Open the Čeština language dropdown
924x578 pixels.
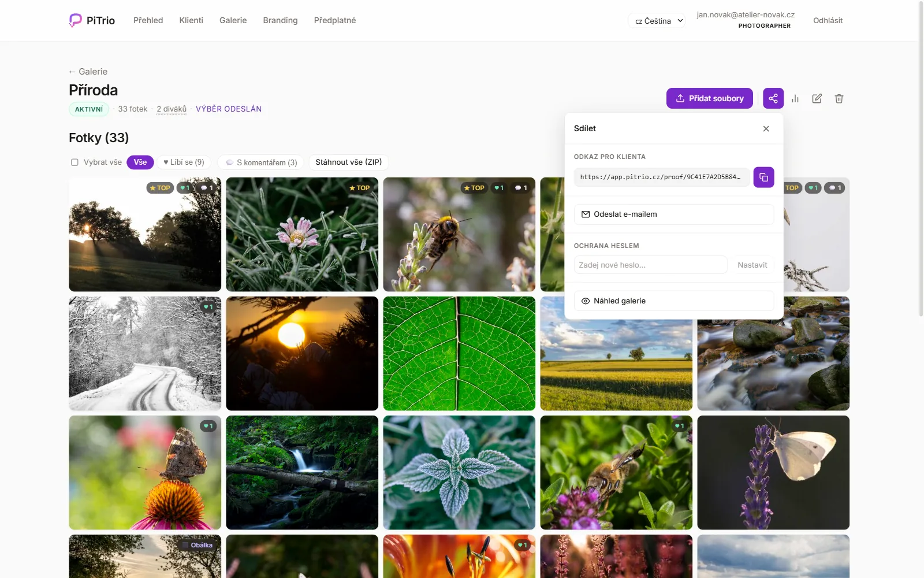pos(657,21)
